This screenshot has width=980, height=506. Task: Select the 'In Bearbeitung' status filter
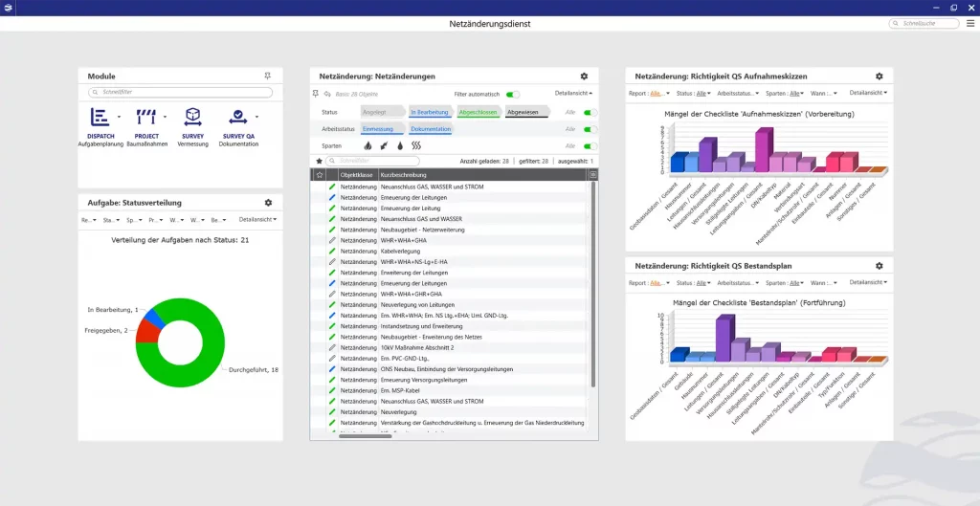pyautogui.click(x=430, y=112)
